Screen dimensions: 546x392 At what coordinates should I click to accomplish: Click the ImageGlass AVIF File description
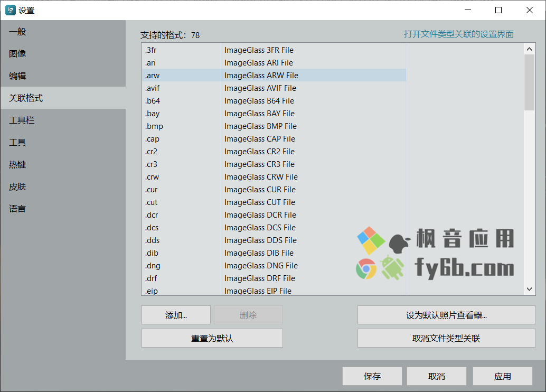(260, 88)
